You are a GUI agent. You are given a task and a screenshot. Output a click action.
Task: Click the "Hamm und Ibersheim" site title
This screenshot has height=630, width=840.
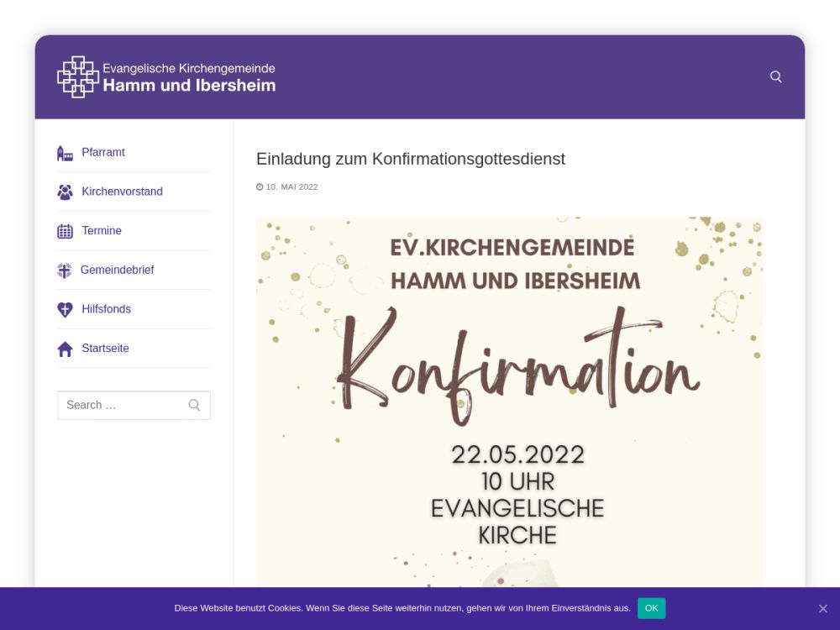189,85
